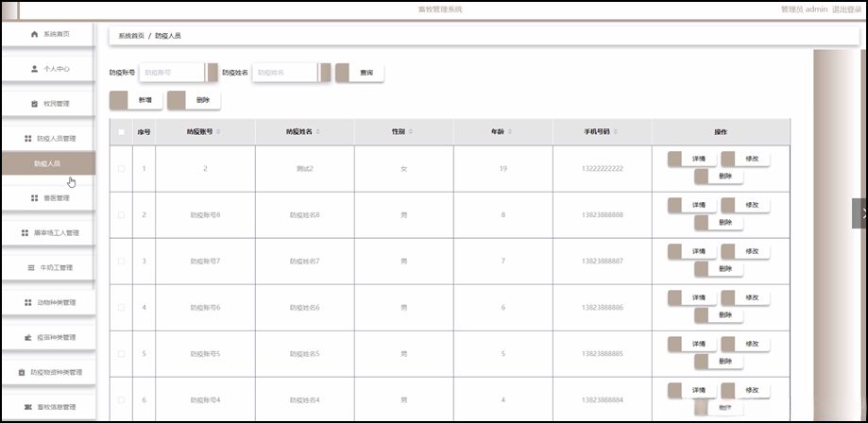This screenshot has width=868, height=423.
Task: Click the clipboard icon beside 牧园管理
Action: click(x=33, y=104)
